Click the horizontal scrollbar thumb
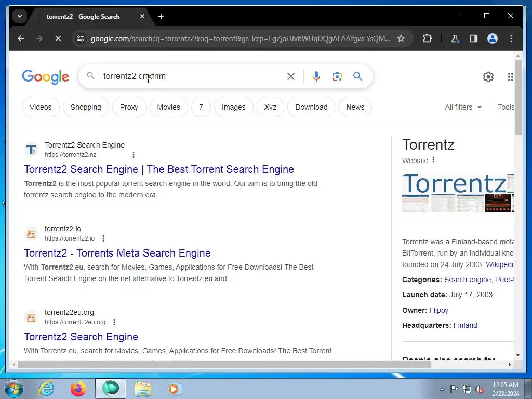The width and height of the screenshot is (532, 399). coord(224,364)
